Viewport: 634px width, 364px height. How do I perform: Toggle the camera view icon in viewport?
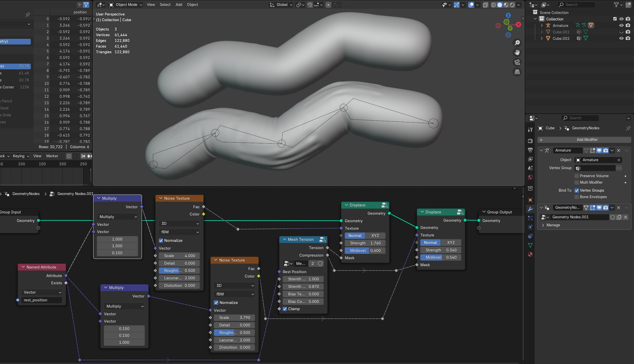click(x=517, y=62)
